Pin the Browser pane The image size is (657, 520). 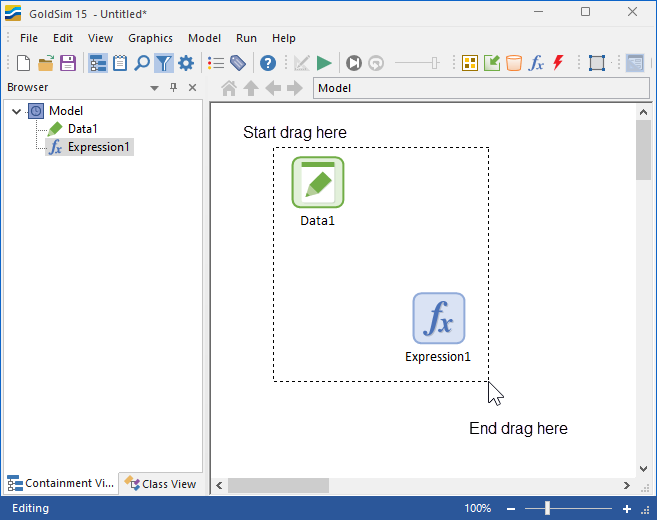coord(173,87)
